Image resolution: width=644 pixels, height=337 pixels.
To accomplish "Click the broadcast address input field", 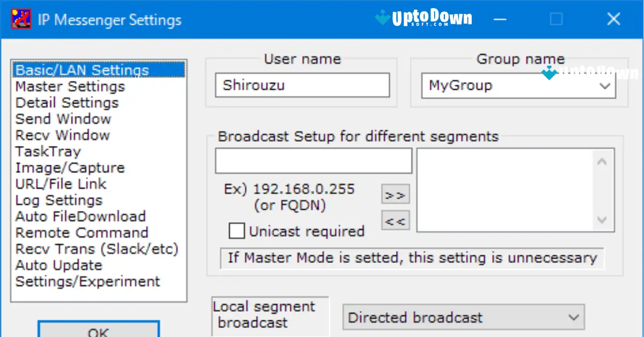I will tap(313, 160).
